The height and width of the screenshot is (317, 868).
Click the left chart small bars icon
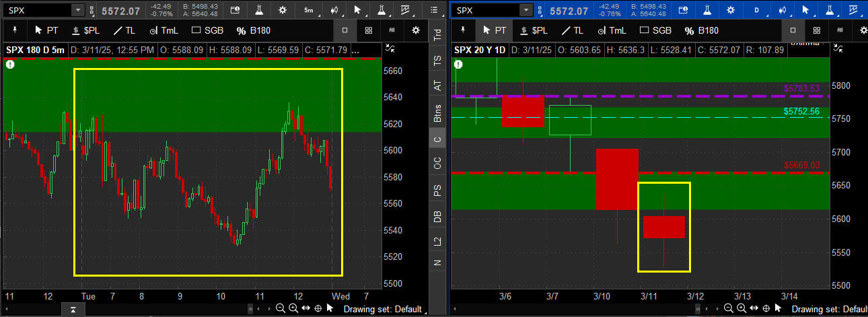(x=392, y=30)
